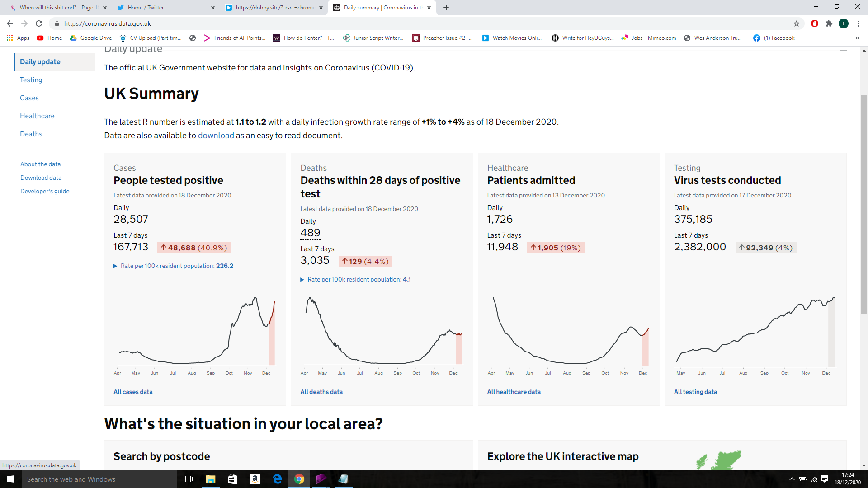Open a new browser tab
This screenshot has width=868, height=488.
(x=446, y=8)
